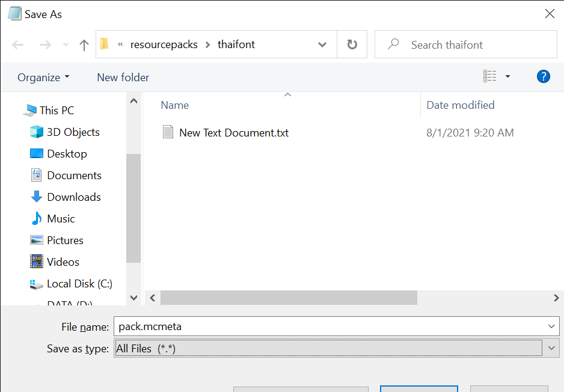Click the Desktop blue screen icon
This screenshot has height=392, width=564.
point(36,153)
